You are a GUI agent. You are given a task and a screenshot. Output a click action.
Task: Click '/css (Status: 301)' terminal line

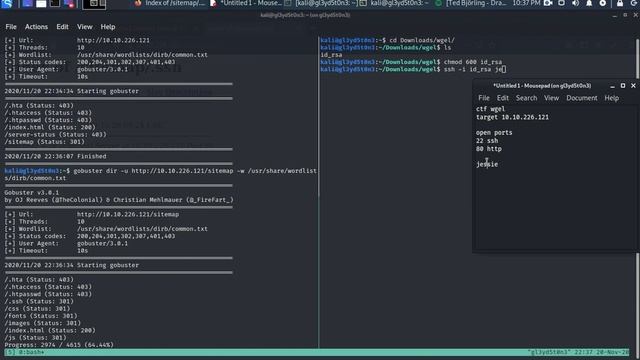[37, 309]
